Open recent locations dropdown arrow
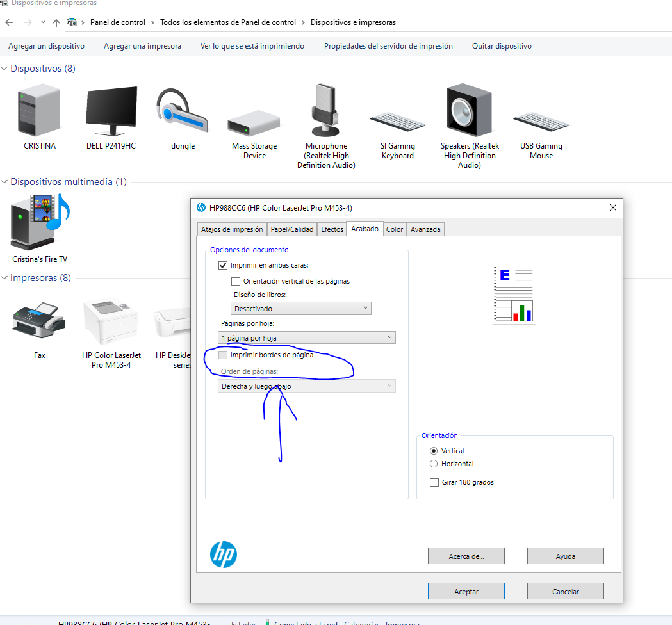The image size is (672, 625). [43, 22]
